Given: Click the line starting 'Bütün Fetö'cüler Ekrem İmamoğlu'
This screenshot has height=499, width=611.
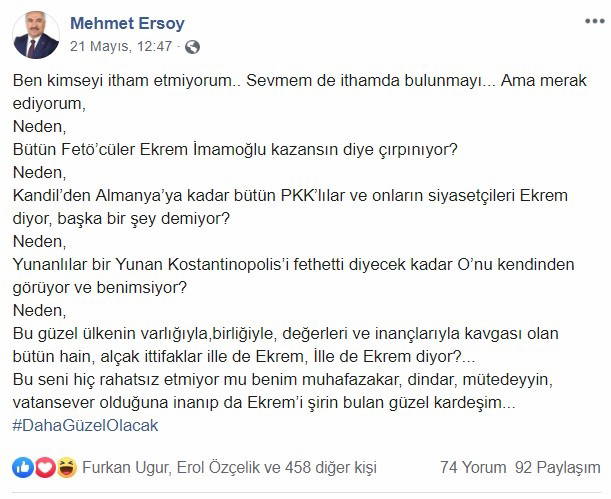Looking at the screenshot, I should point(235,149).
